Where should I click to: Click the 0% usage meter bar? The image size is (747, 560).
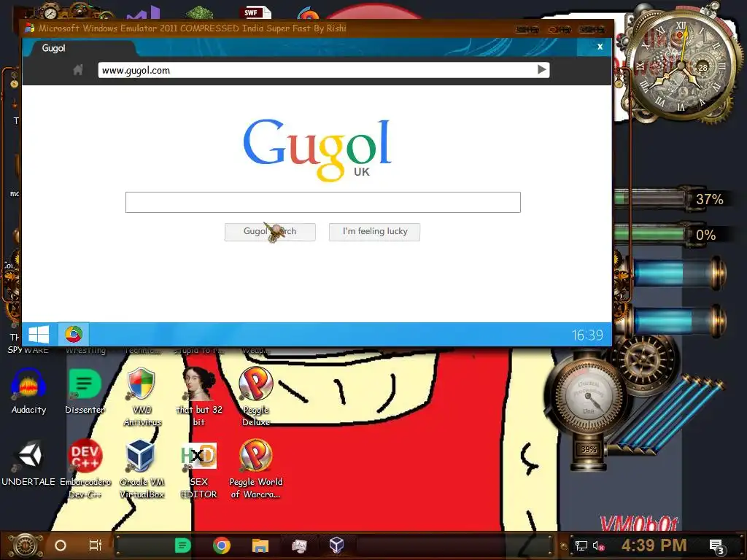coord(650,234)
